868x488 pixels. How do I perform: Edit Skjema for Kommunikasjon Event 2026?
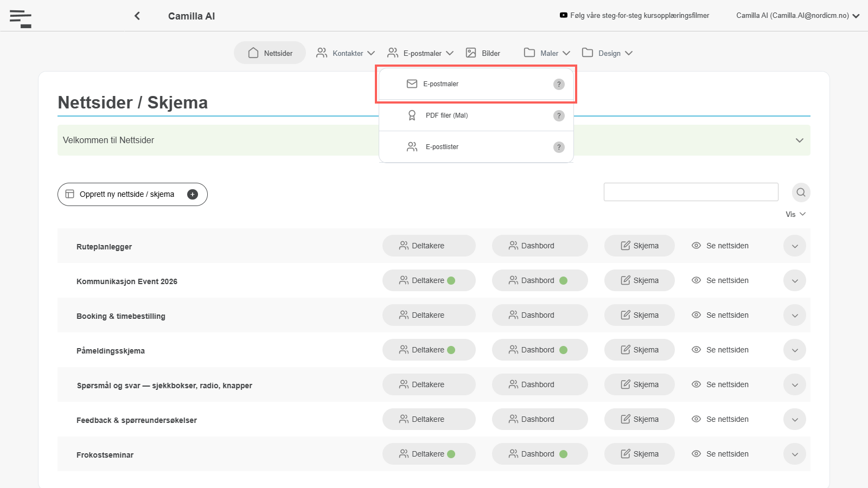640,280
